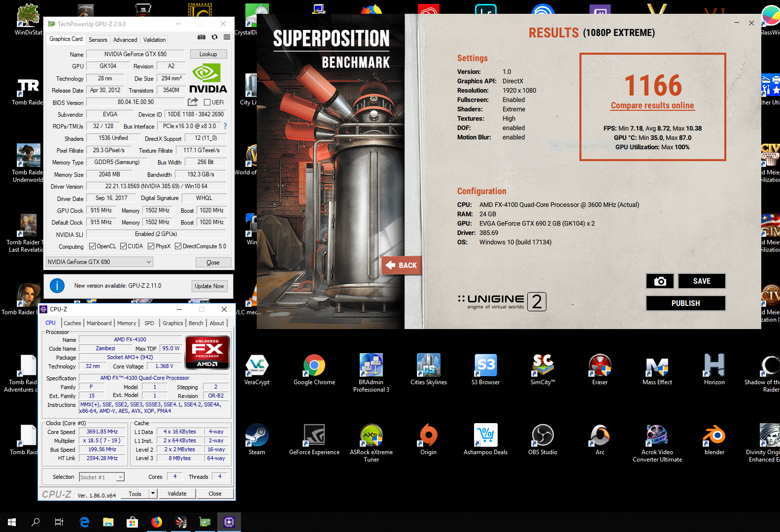The image size is (780, 532).
Task: Click Superposition PUBLISH button
Action: click(685, 303)
